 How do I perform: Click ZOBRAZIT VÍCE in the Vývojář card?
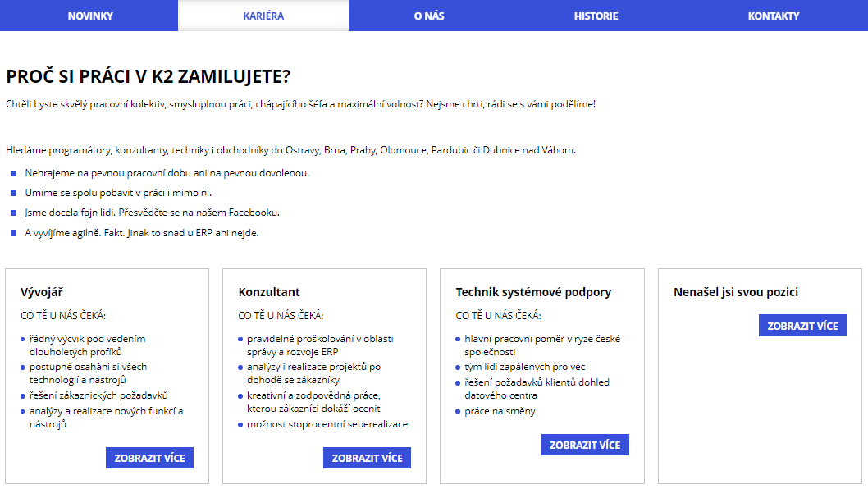[x=149, y=458]
